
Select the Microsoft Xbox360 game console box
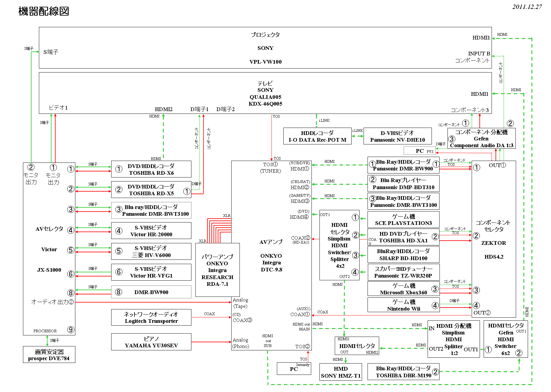(403, 289)
